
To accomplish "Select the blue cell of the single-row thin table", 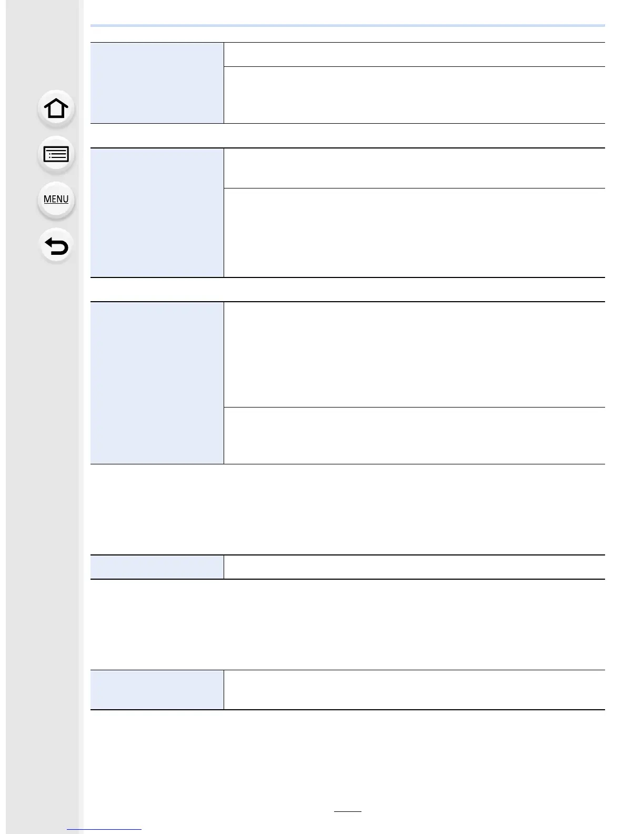I will [157, 567].
